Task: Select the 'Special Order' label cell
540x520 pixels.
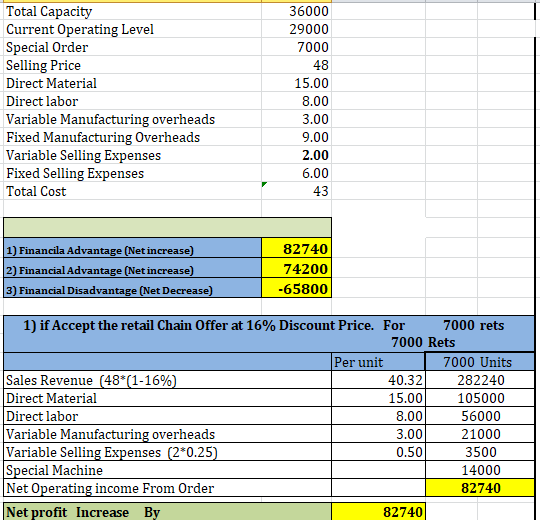Action: [132, 47]
